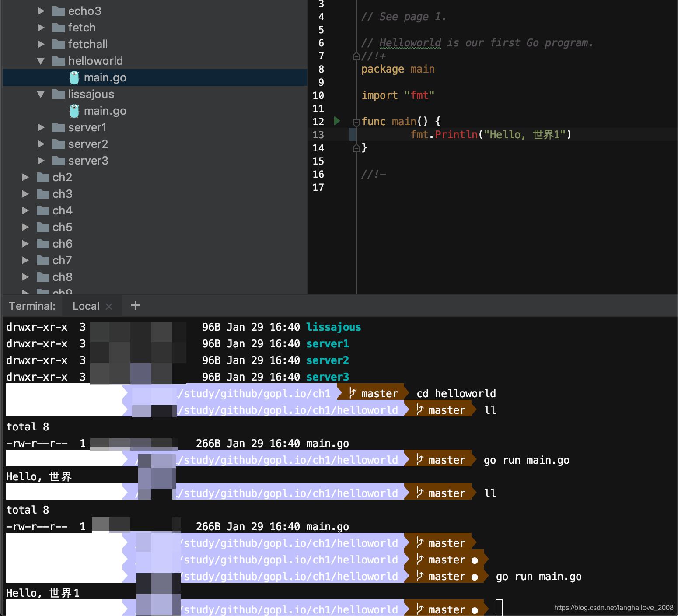Viewport: 678px width, 616px height.
Task: Run main with green gutter arrow
Action: pos(337,121)
